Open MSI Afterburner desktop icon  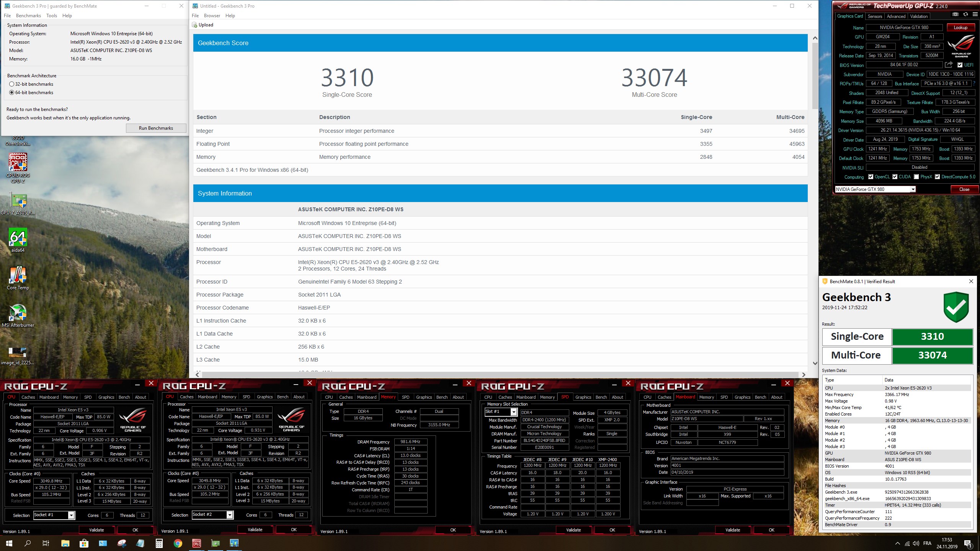pyautogui.click(x=18, y=316)
